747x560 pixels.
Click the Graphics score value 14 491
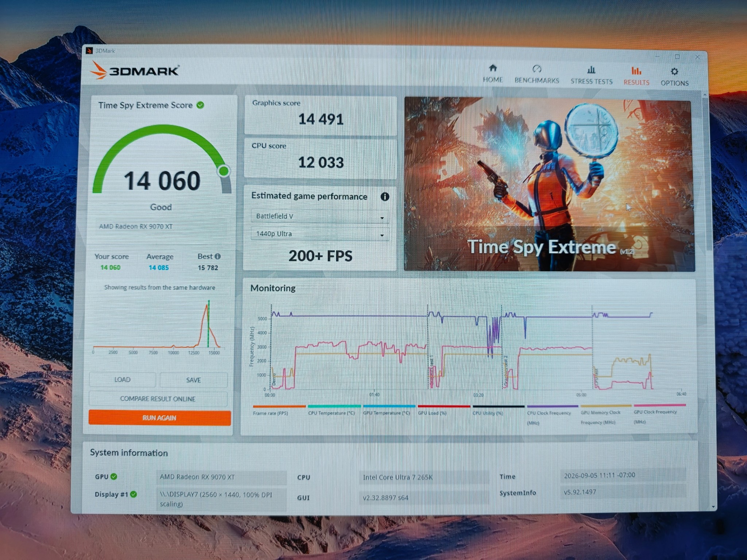pyautogui.click(x=321, y=119)
